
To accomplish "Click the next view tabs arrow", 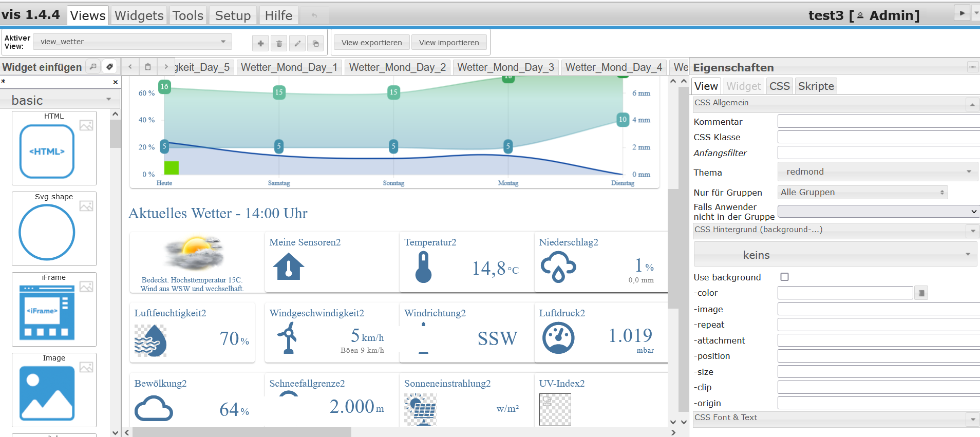I will tap(165, 67).
